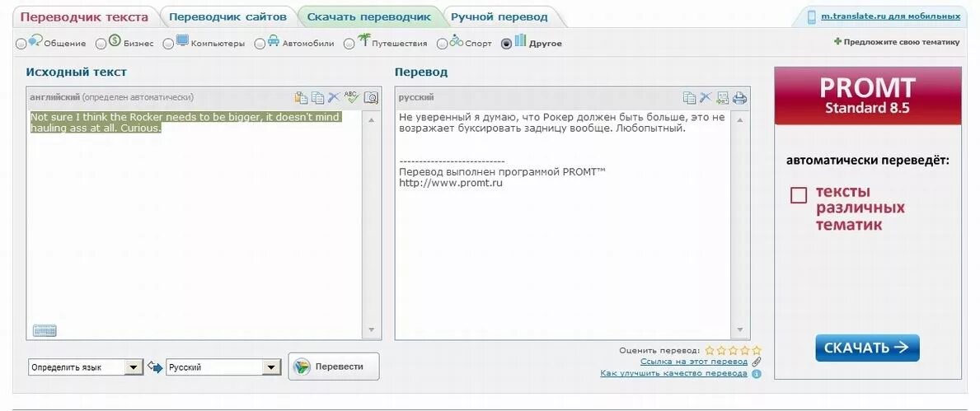Switch to Переводчик сайтов tab
The width and height of the screenshot is (980, 411).
pos(227,16)
